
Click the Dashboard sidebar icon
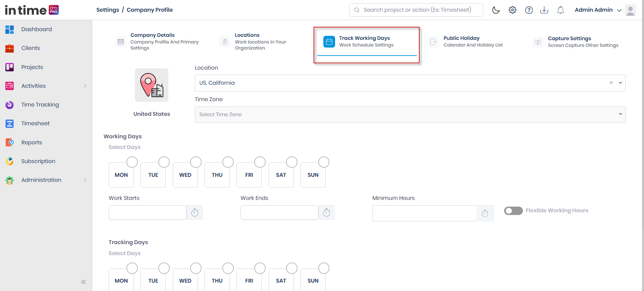pos(10,29)
